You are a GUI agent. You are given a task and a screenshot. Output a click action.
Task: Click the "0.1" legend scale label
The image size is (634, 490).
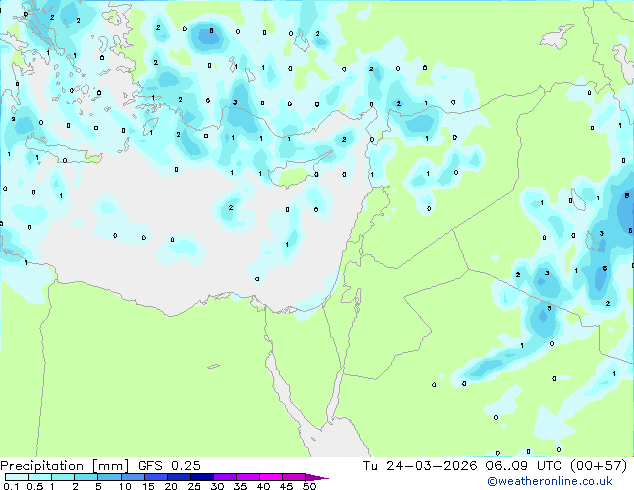(x=11, y=486)
